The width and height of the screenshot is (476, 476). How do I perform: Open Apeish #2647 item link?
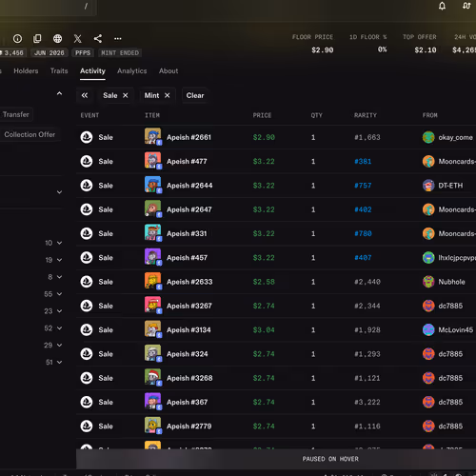coord(189,209)
